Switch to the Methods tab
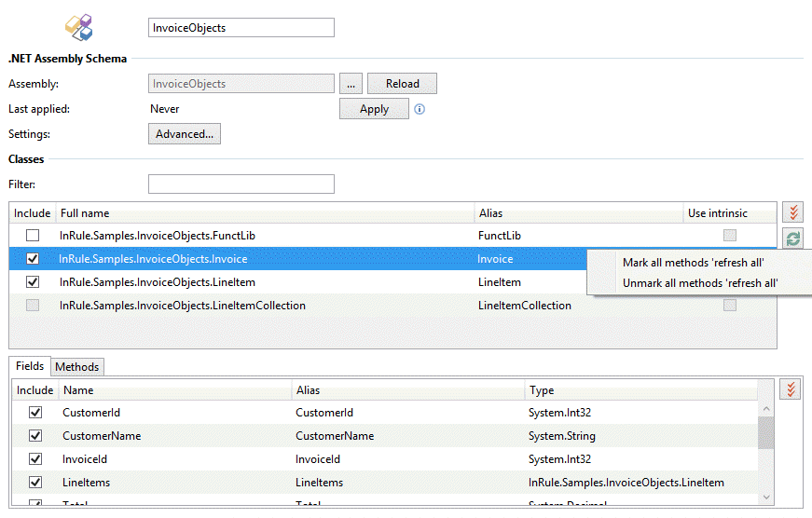This screenshot has width=812, height=518. coord(76,367)
